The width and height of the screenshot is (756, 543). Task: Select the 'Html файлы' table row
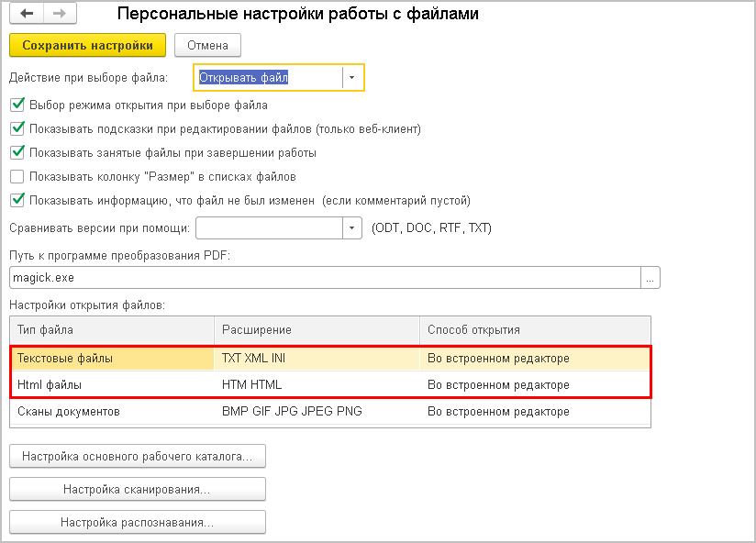click(110, 384)
